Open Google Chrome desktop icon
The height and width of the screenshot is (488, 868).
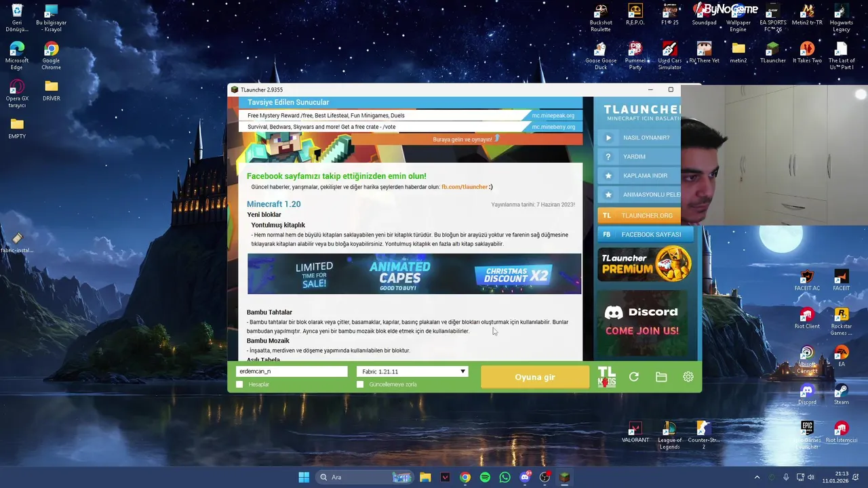coord(51,56)
